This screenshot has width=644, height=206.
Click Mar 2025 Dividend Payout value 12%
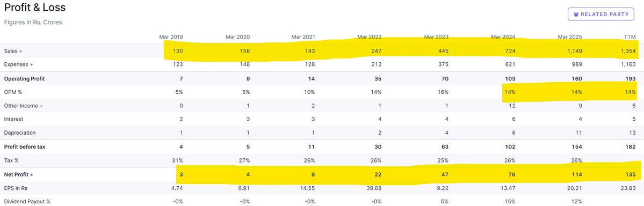(577, 202)
